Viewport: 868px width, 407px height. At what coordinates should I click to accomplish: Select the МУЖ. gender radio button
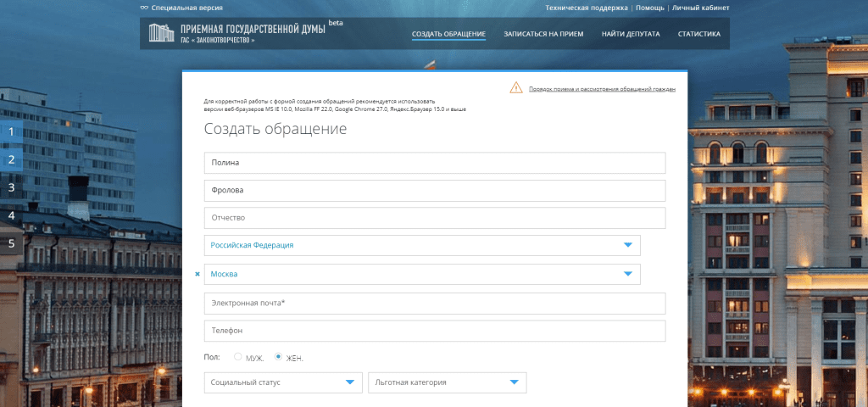pyautogui.click(x=237, y=357)
